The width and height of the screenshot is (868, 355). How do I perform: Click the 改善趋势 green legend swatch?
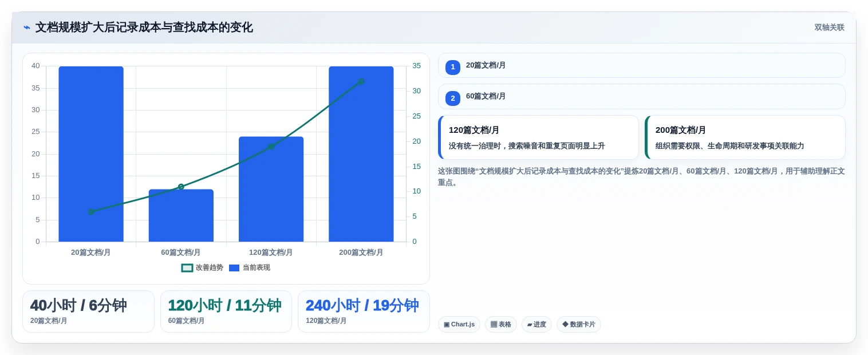187,268
